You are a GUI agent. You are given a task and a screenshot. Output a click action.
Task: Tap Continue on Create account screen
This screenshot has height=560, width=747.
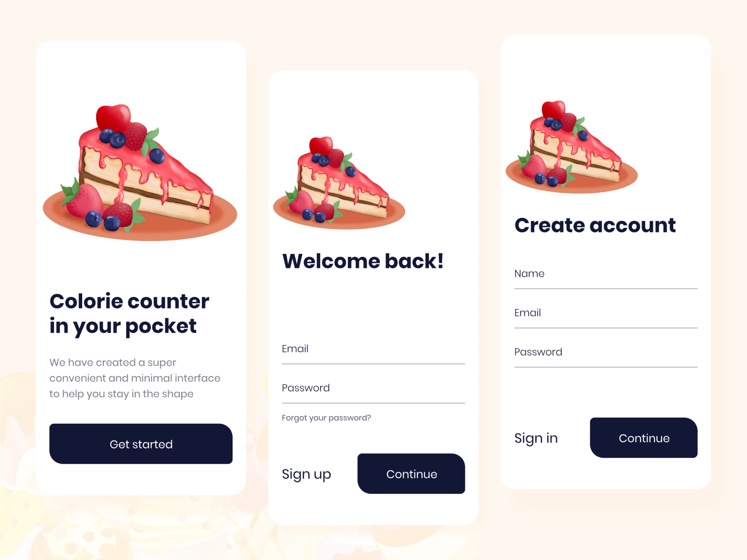coord(644,438)
